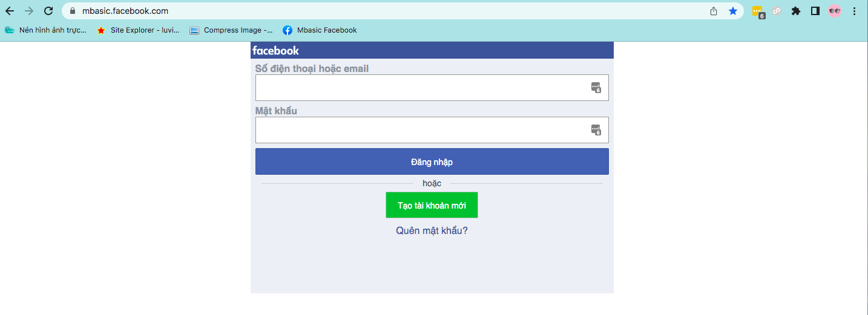
Task: Open the Compress Image bookmark
Action: [231, 30]
